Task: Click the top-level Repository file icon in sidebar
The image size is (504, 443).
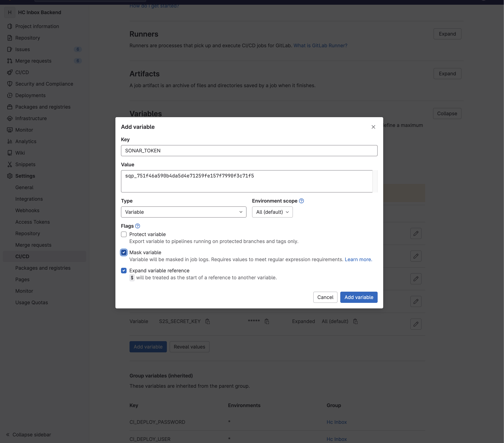Action: (10, 38)
